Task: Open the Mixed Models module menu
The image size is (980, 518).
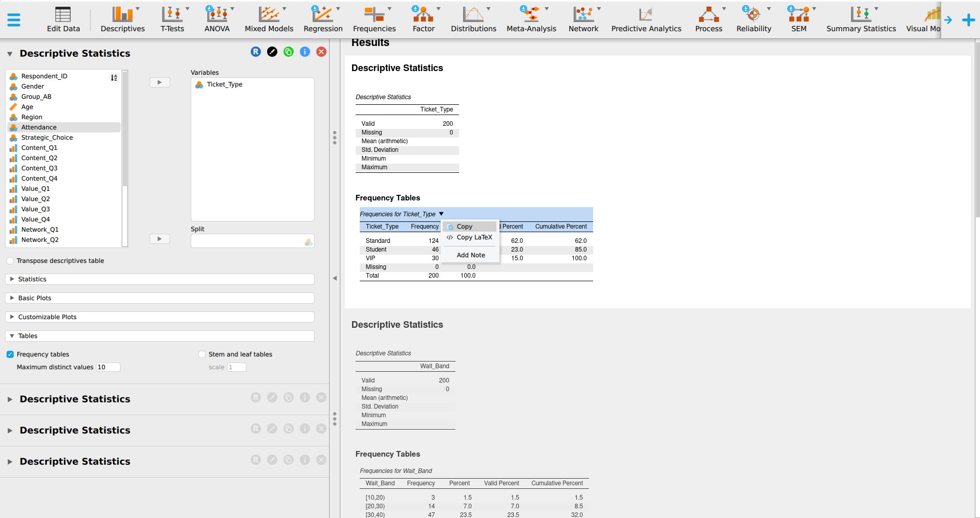Action: 269,20
